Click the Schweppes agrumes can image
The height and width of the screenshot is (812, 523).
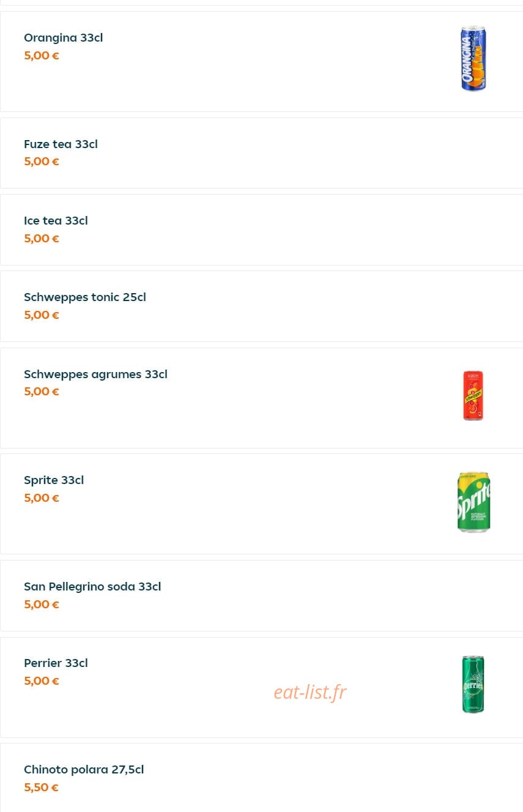473,395
